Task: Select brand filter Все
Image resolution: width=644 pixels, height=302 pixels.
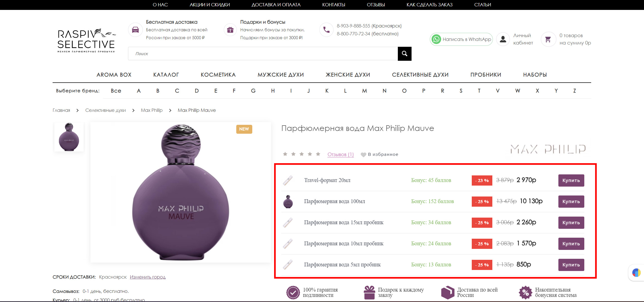Action: [x=116, y=91]
